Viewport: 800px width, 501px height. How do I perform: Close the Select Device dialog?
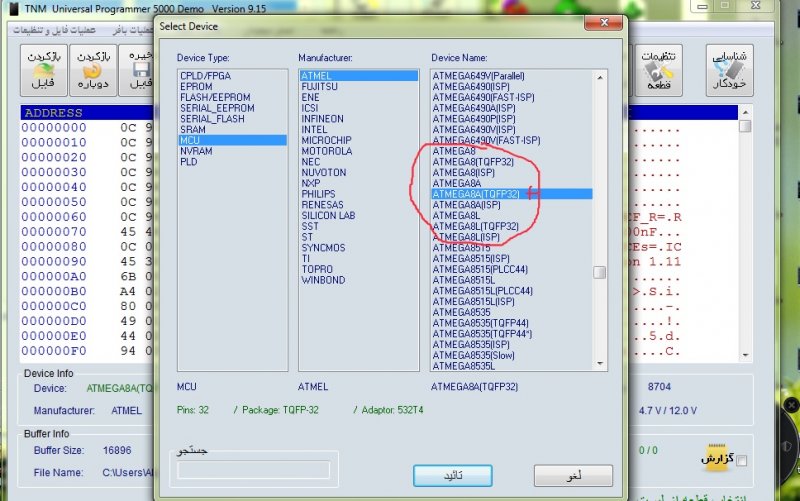click(x=604, y=23)
